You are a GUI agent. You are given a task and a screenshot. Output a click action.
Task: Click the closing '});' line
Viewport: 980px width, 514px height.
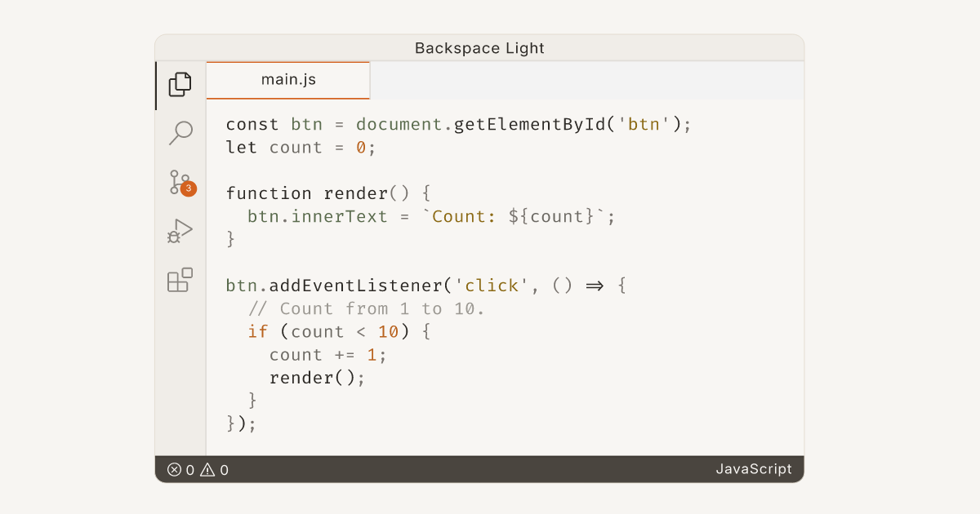(242, 423)
